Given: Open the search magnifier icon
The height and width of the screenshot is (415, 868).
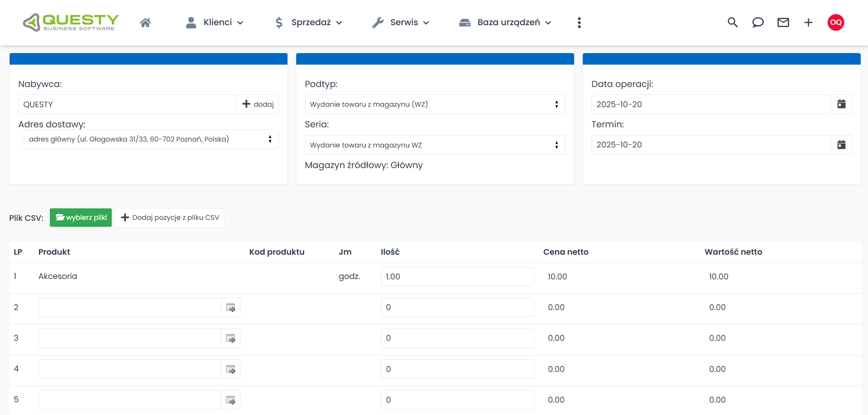Looking at the screenshot, I should coord(732,22).
